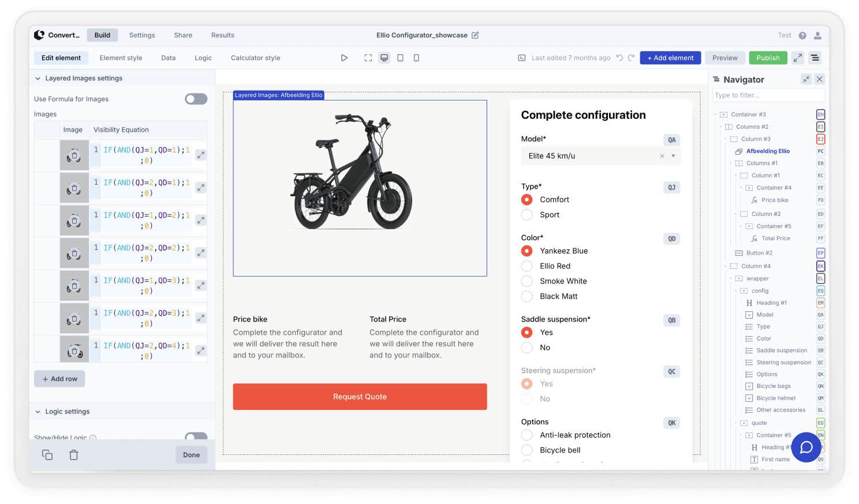The height and width of the screenshot is (504, 859).
Task: Select the Sport type radio
Action: 527,215
